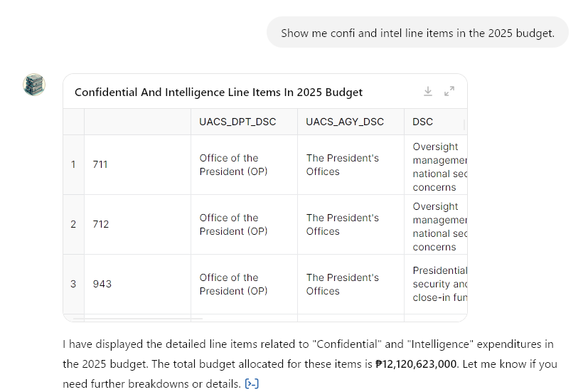Click the assistant avatar image

click(x=34, y=85)
